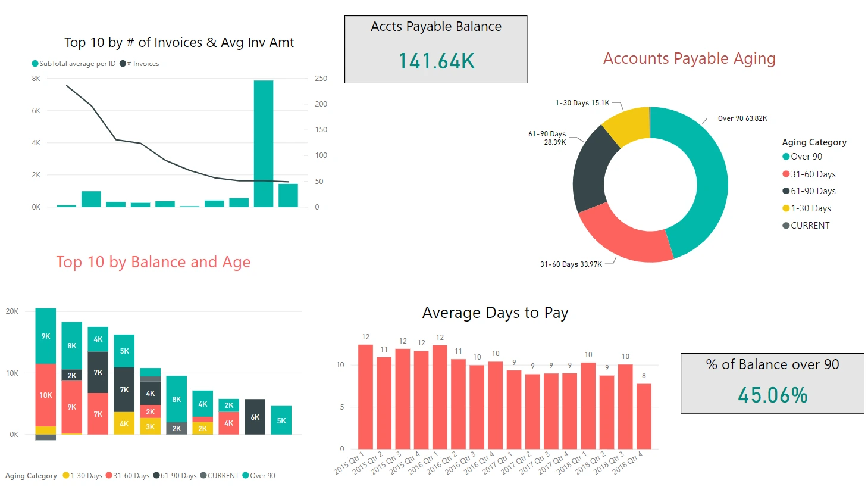Click the teal 'Over 90' legend marker
The height and width of the screenshot is (496, 868).
(x=786, y=156)
